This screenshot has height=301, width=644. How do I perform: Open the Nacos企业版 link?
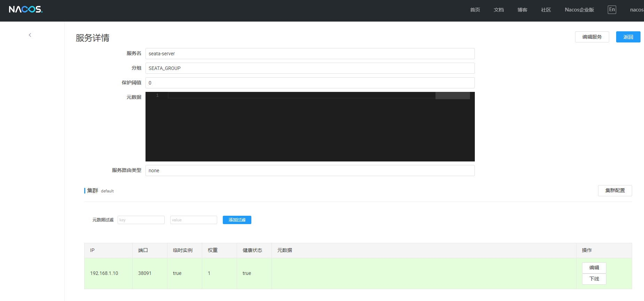(x=579, y=10)
